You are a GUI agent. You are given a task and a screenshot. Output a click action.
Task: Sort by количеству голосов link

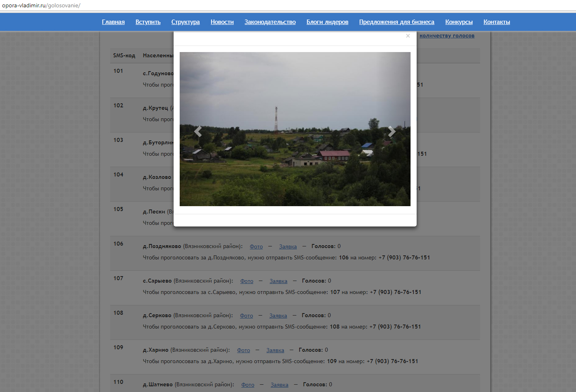pyautogui.click(x=447, y=36)
